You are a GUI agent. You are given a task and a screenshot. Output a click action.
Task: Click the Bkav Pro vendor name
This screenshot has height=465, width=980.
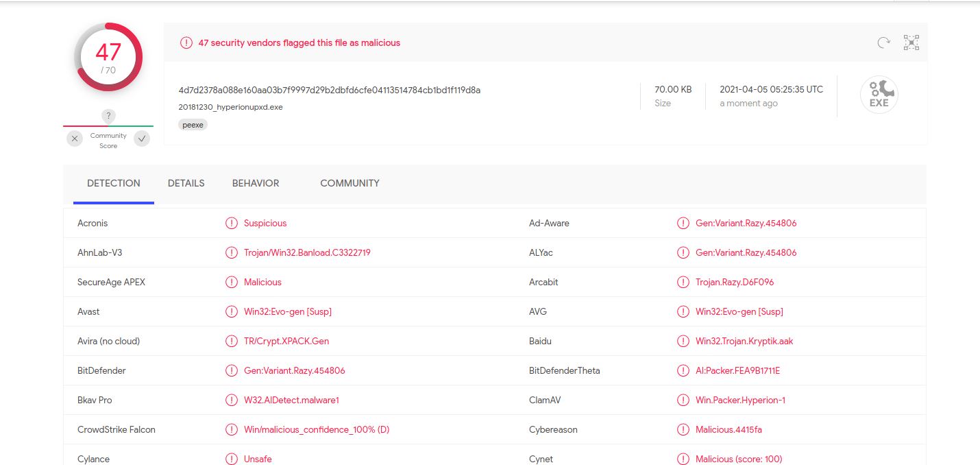pyautogui.click(x=95, y=400)
